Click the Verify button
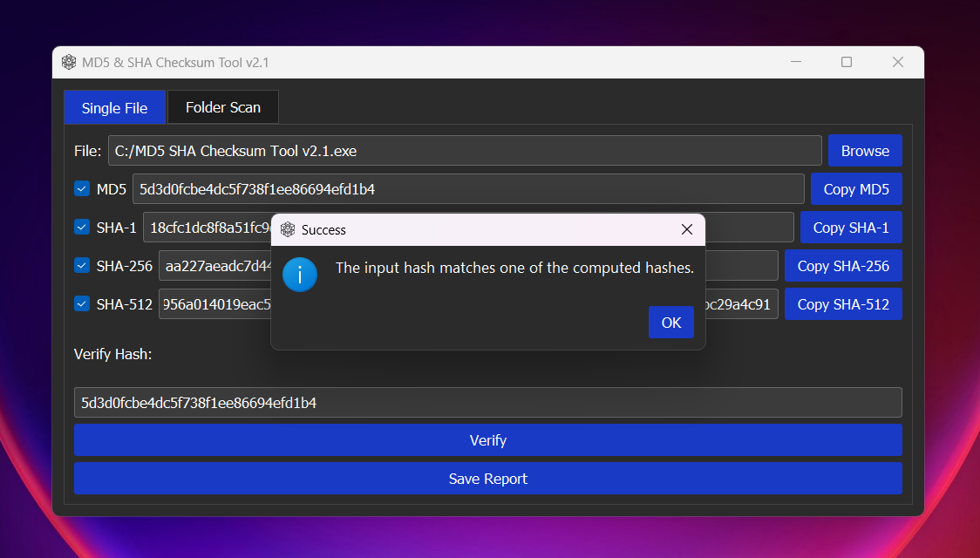Image resolution: width=980 pixels, height=558 pixels. tap(487, 440)
